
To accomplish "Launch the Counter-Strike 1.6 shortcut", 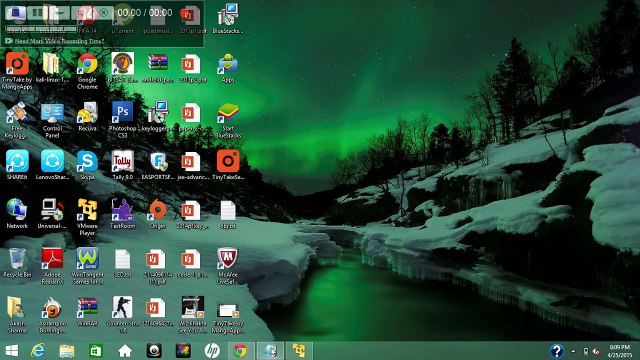I will coord(122,314).
